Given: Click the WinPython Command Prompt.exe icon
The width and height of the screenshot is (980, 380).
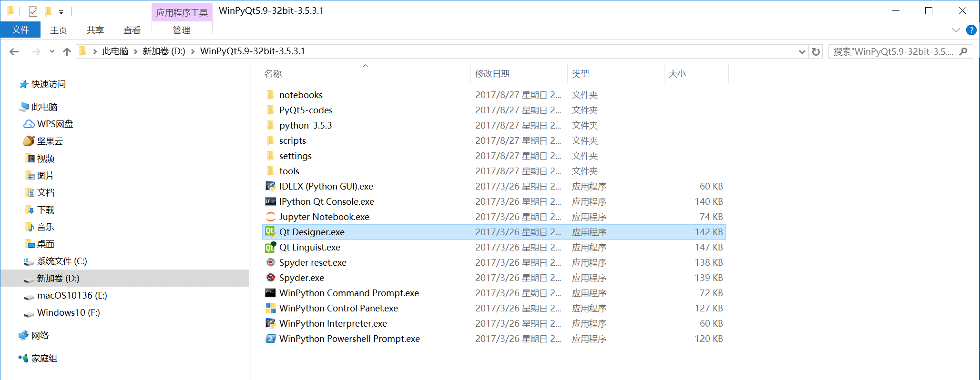Looking at the screenshot, I should pos(270,293).
